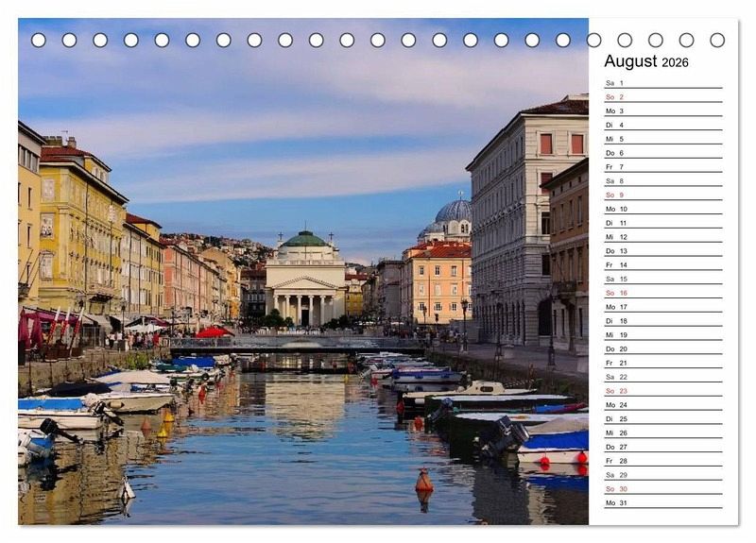Image resolution: width=756 pixels, height=543 pixels.
Task: Click the So 9 date entry
Action: click(x=662, y=195)
